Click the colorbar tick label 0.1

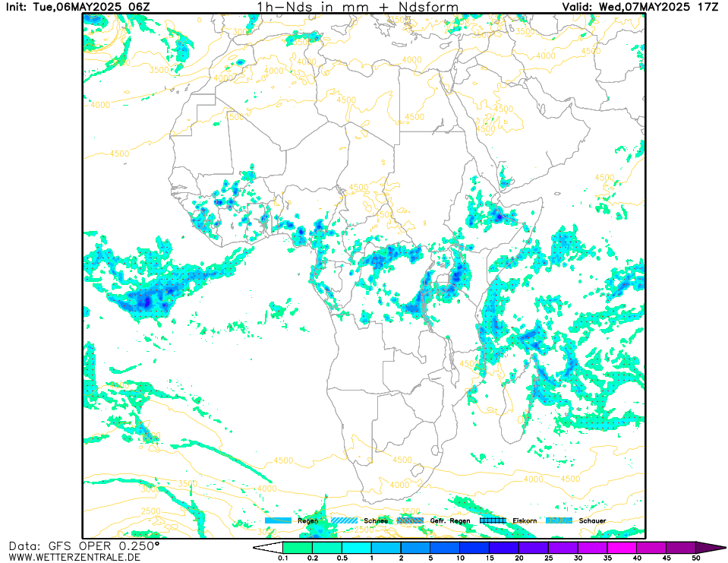[282, 558]
